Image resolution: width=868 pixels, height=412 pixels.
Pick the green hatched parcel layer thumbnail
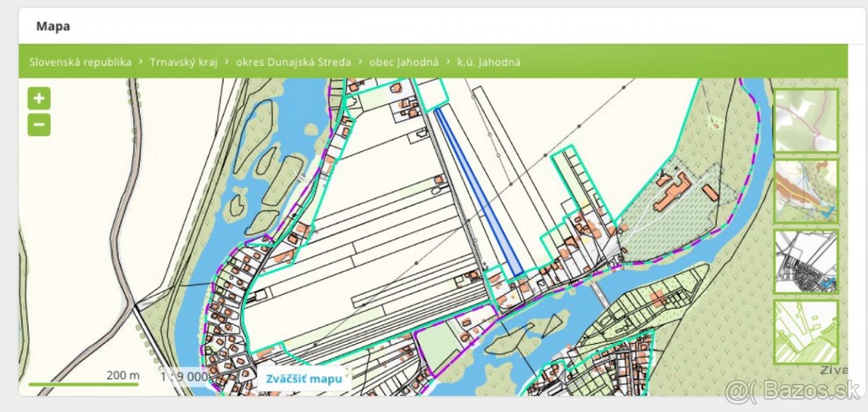click(806, 332)
